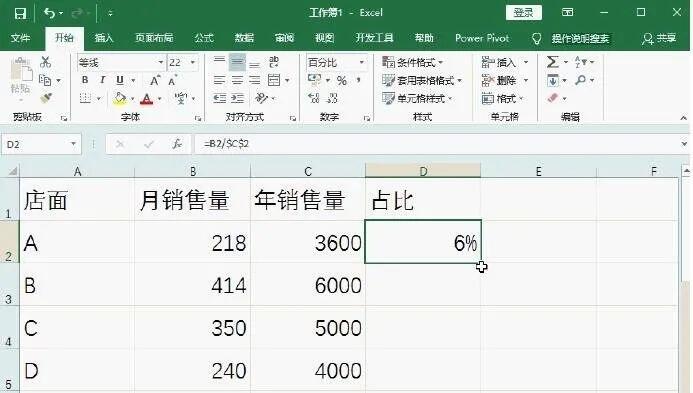
Task: Decrease font size with small A
Action: click(172, 80)
